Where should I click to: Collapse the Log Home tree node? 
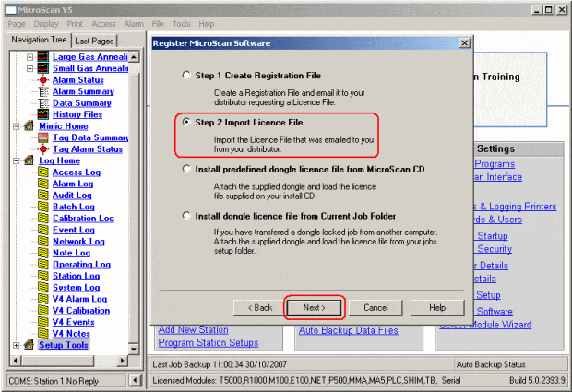16,160
